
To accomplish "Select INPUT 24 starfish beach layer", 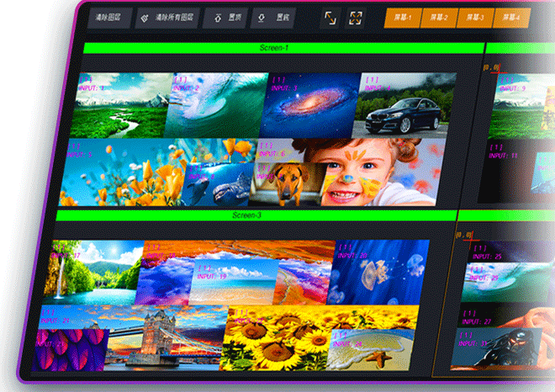I will click(370, 351).
